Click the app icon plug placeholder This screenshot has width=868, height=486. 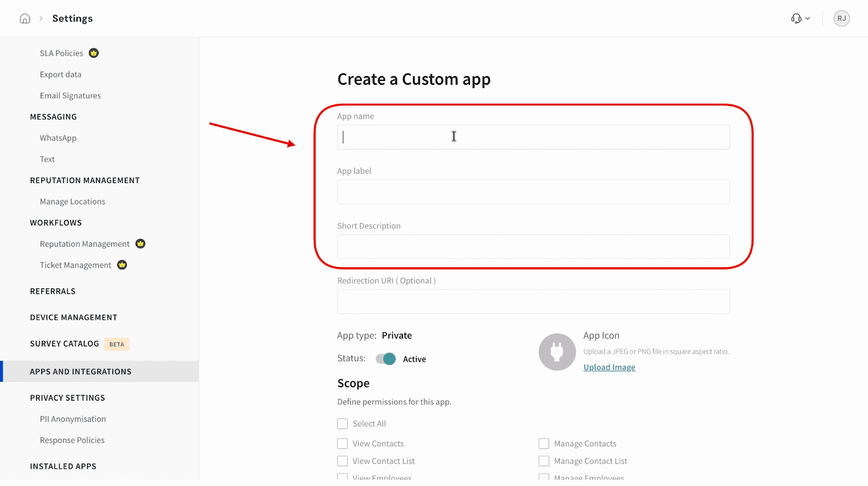[x=557, y=352]
